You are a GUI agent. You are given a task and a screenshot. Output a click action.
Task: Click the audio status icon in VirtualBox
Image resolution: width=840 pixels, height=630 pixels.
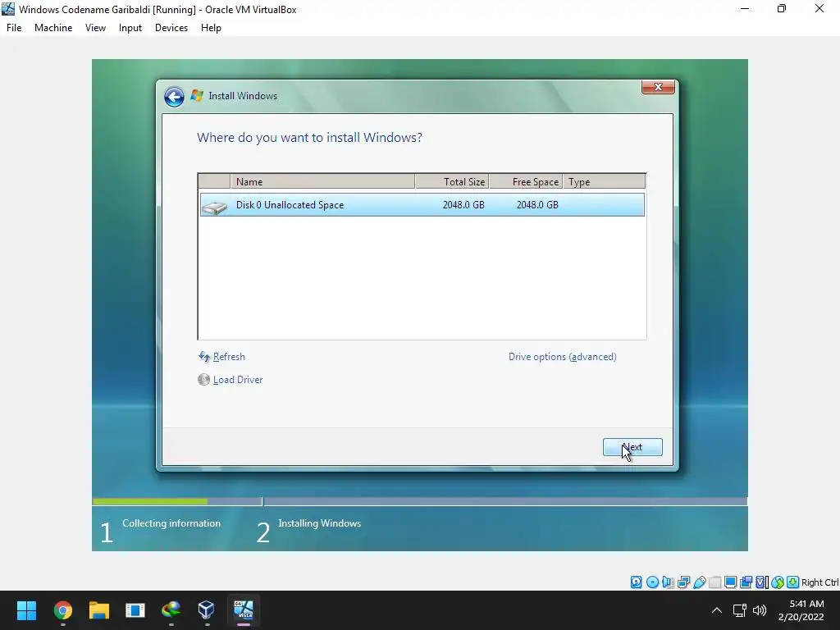[668, 582]
